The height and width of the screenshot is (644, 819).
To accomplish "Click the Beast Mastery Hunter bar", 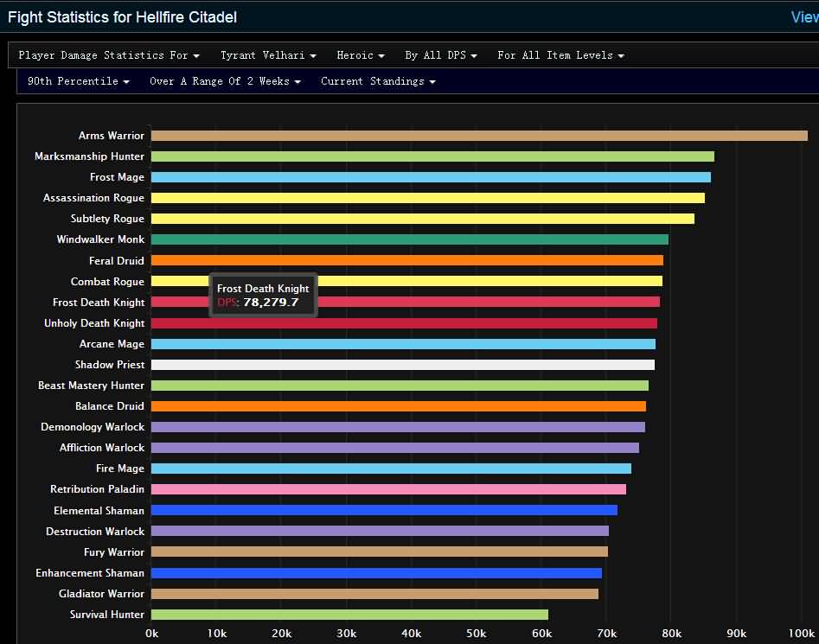I will tap(400, 386).
